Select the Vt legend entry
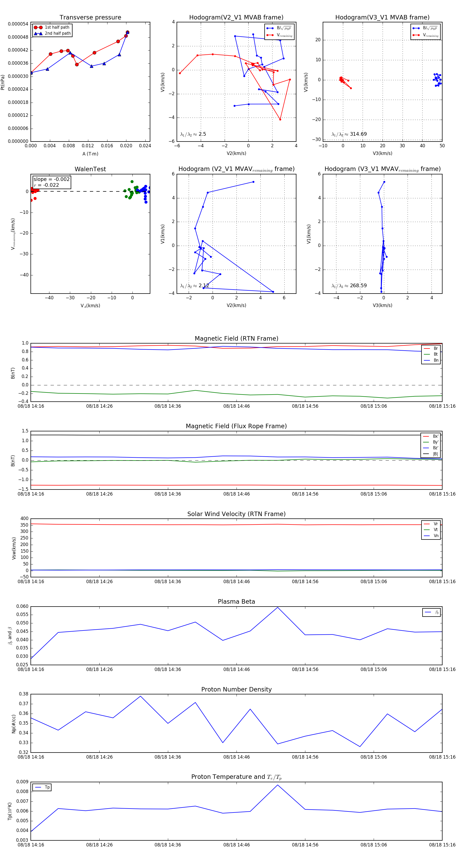This screenshot has height=868, width=473. pos(431,530)
